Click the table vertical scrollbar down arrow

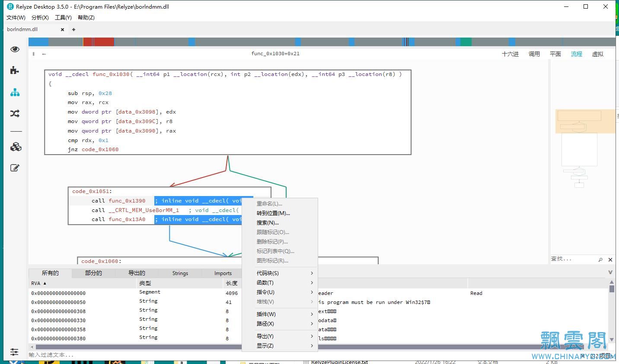tap(612, 340)
